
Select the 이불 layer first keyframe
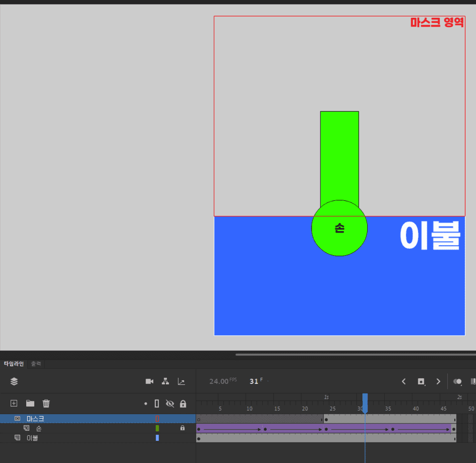pos(199,439)
